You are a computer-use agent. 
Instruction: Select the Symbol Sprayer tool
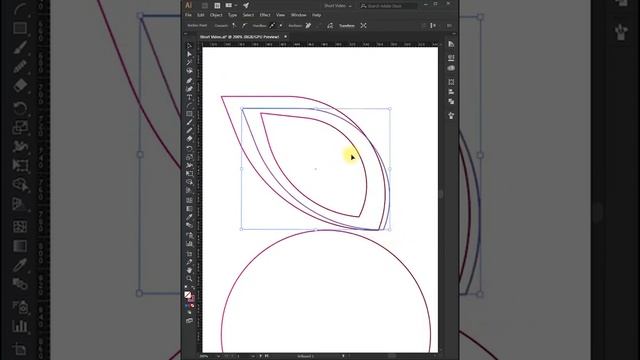click(189, 235)
